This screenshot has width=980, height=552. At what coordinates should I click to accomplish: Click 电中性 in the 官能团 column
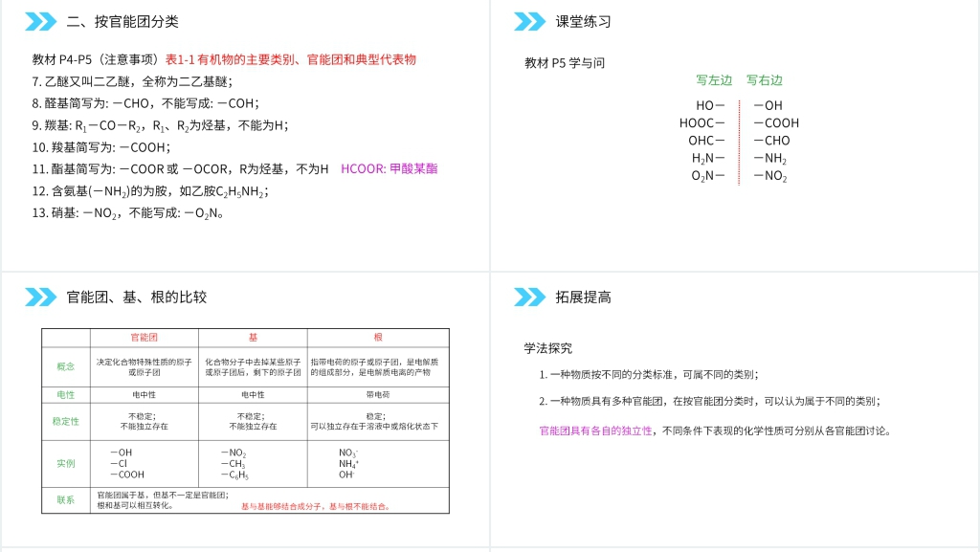145,395
